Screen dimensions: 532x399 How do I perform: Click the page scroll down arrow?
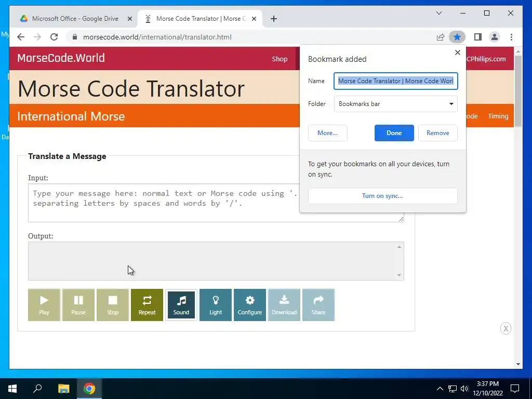point(518,364)
